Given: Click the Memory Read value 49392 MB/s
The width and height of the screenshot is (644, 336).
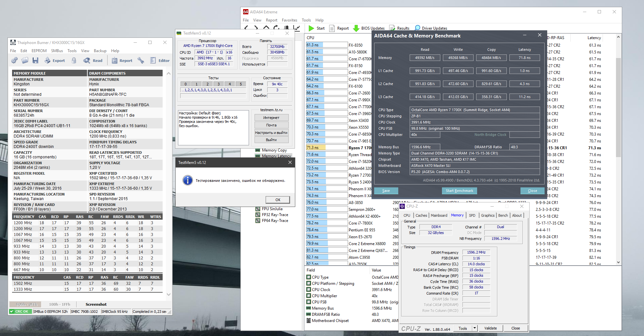Looking at the screenshot, I should coord(425,58).
